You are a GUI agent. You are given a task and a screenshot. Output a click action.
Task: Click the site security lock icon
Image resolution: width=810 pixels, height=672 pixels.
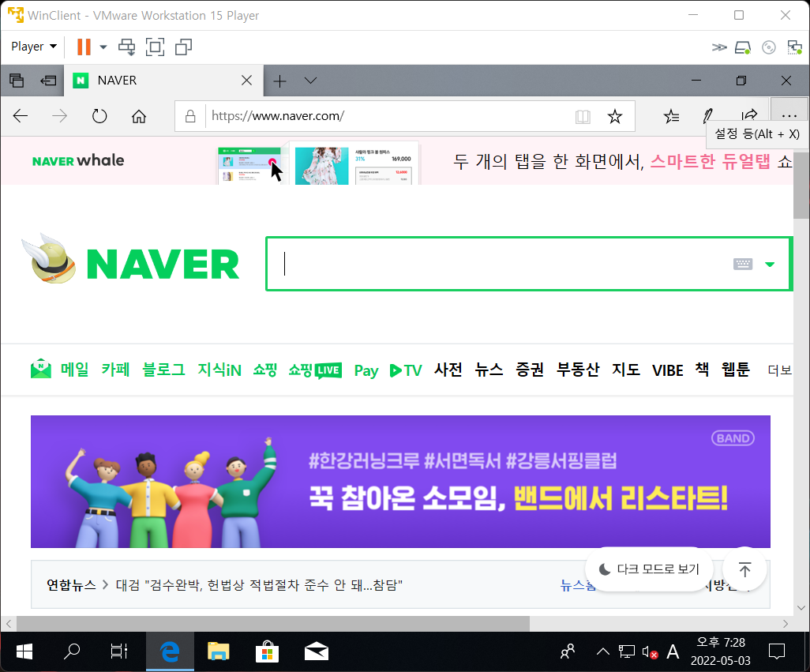pos(190,116)
